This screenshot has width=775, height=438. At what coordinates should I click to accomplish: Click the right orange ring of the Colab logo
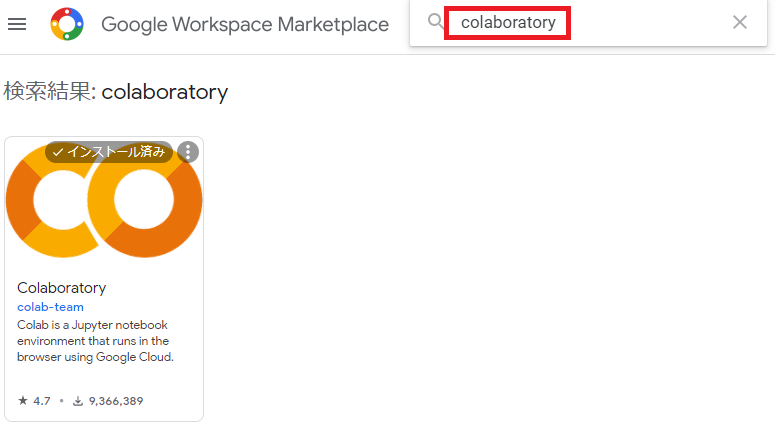click(x=145, y=200)
